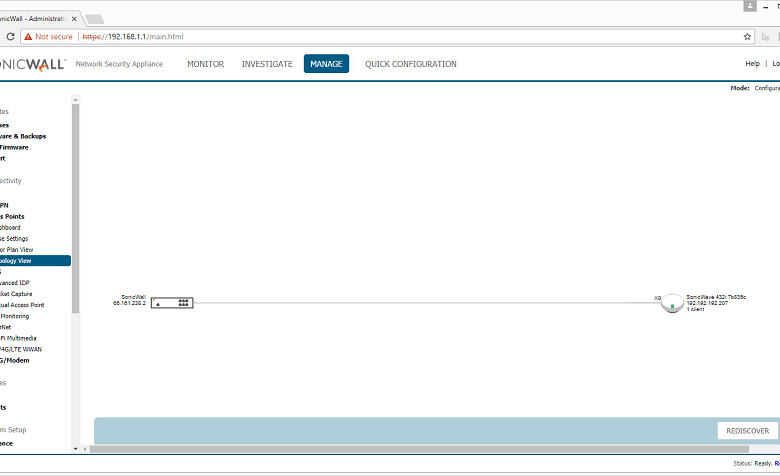Open Packet Capture sidebar item
780x476 pixels.
coord(16,293)
